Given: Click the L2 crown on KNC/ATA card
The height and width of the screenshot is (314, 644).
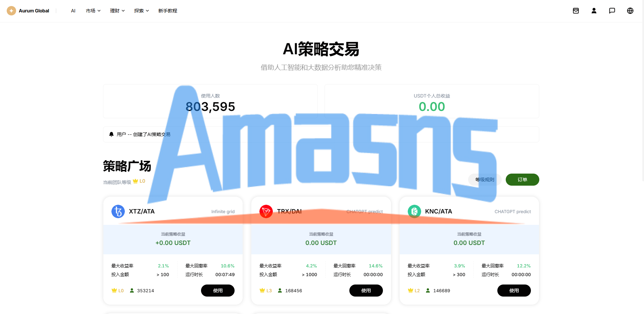Looking at the screenshot, I should click(410, 291).
